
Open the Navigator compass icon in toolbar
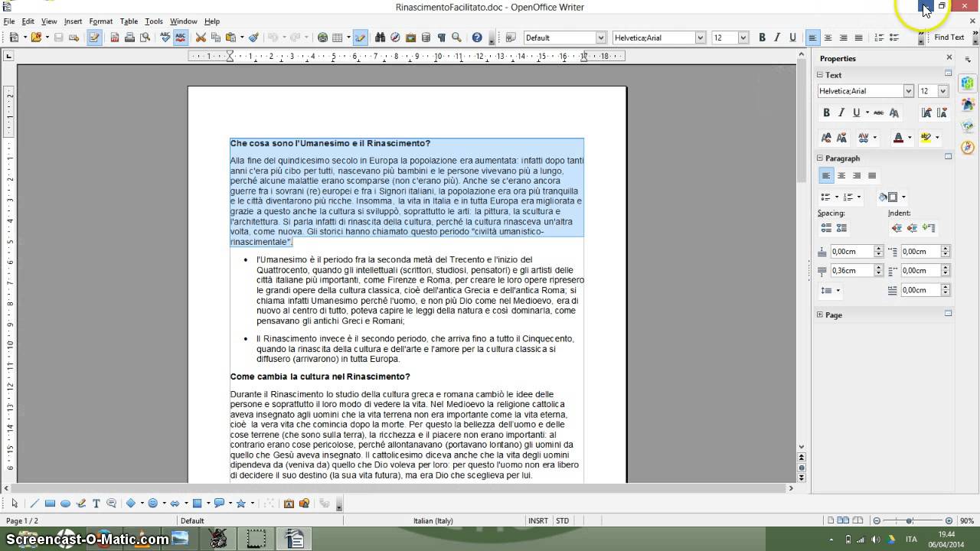point(395,37)
